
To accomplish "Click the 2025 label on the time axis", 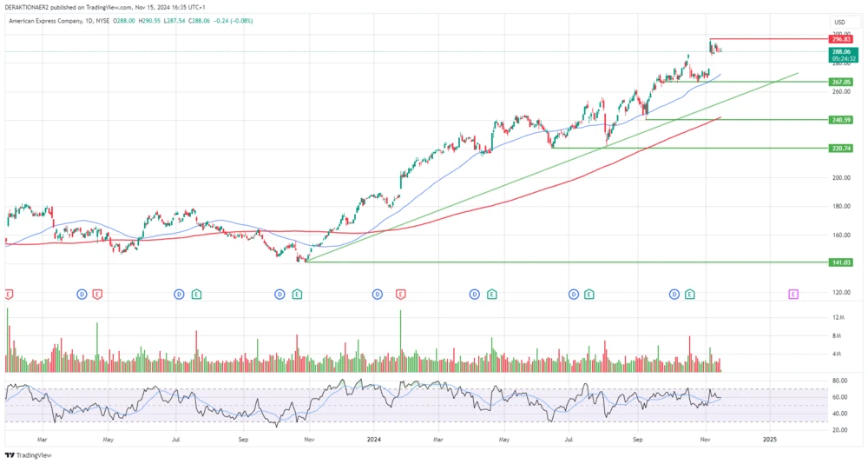I will point(770,440).
